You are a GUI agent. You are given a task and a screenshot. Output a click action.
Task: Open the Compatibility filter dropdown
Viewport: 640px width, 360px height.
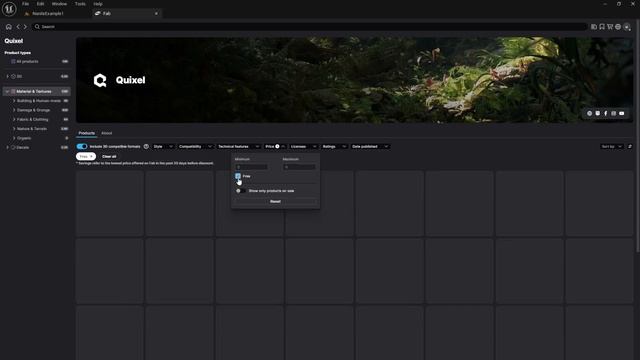point(195,147)
